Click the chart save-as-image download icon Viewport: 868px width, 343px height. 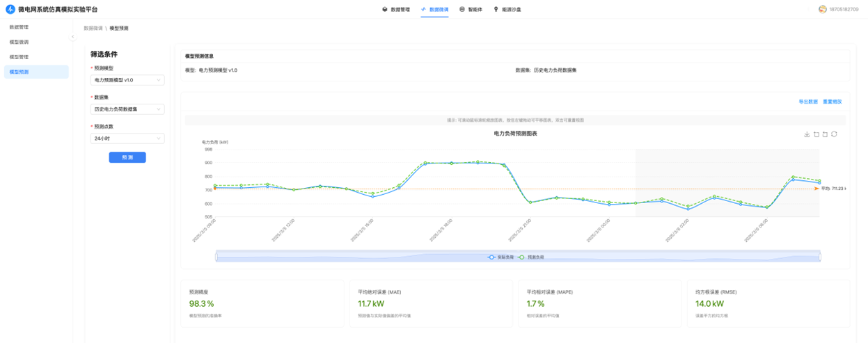tap(807, 134)
